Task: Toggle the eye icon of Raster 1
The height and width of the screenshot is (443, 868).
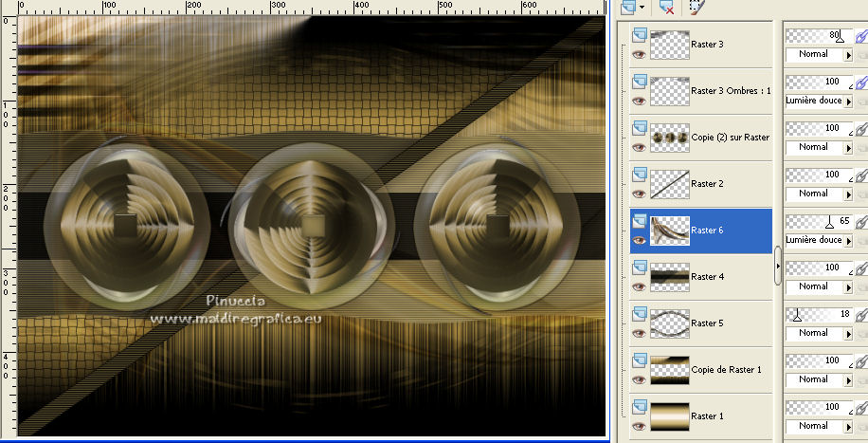Action: click(x=640, y=427)
